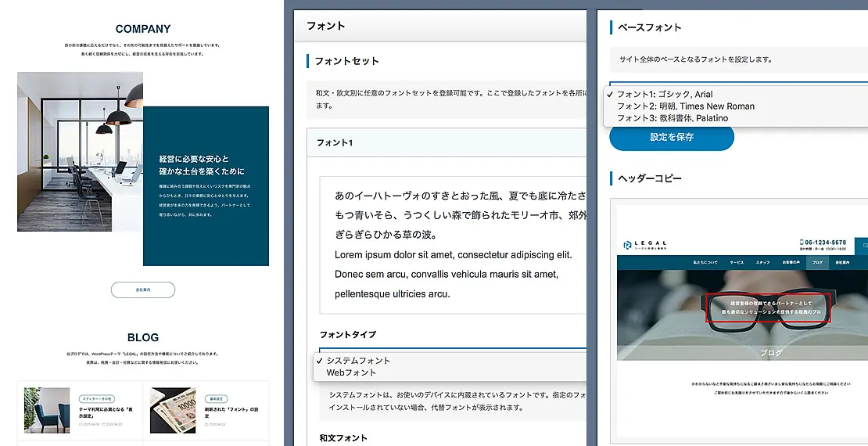Click the フォント panel title
868x446 pixels.
(325, 26)
